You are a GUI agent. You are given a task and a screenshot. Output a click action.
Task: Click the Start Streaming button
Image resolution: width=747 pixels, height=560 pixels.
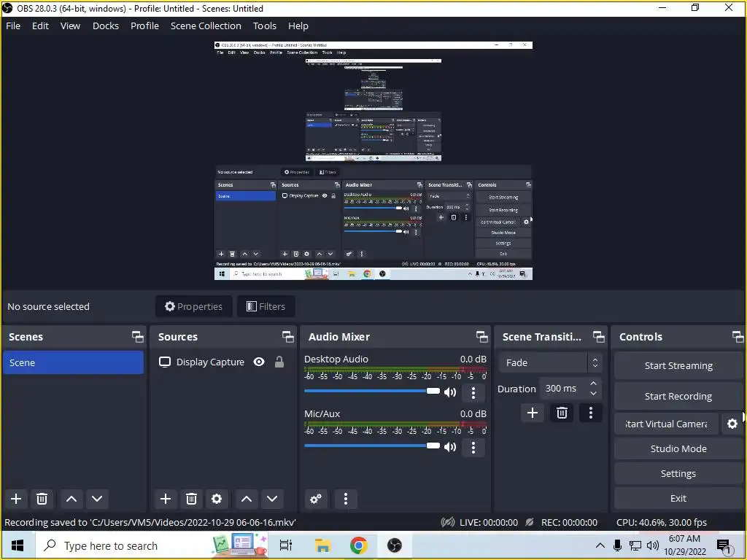click(x=678, y=366)
